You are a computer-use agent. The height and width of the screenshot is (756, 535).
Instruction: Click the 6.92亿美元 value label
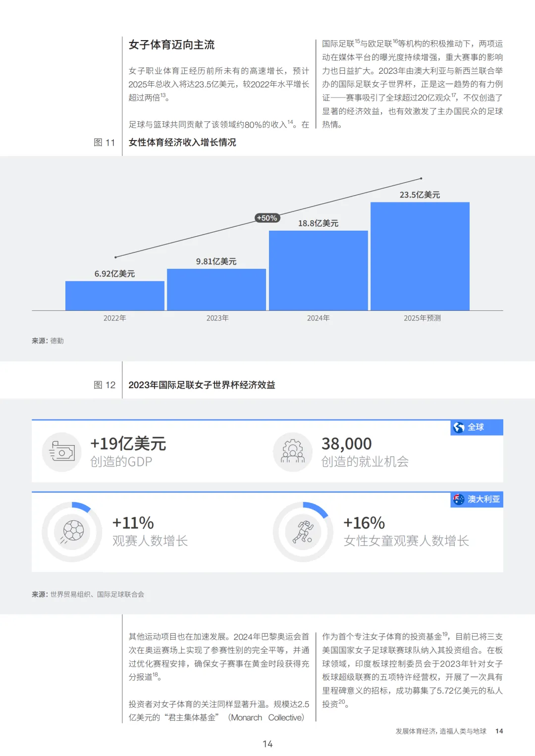pyautogui.click(x=114, y=274)
